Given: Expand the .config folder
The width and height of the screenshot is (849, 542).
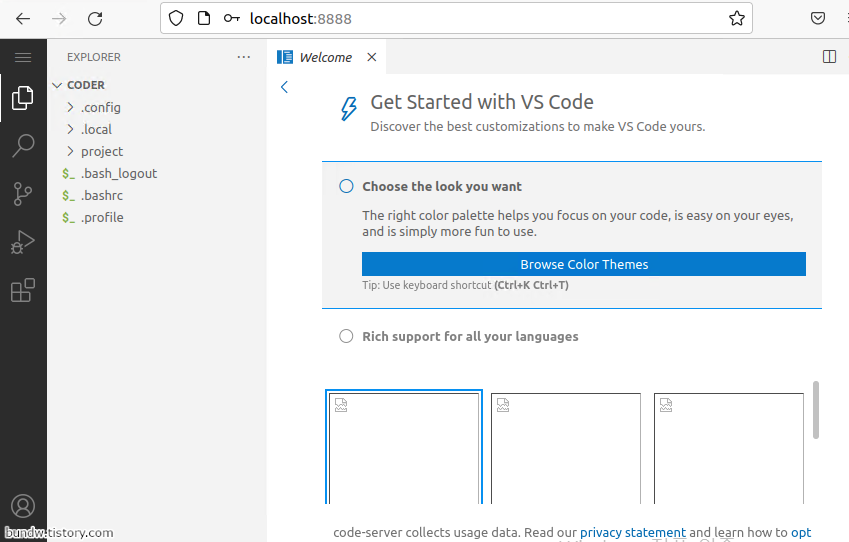Looking at the screenshot, I should coord(100,107).
